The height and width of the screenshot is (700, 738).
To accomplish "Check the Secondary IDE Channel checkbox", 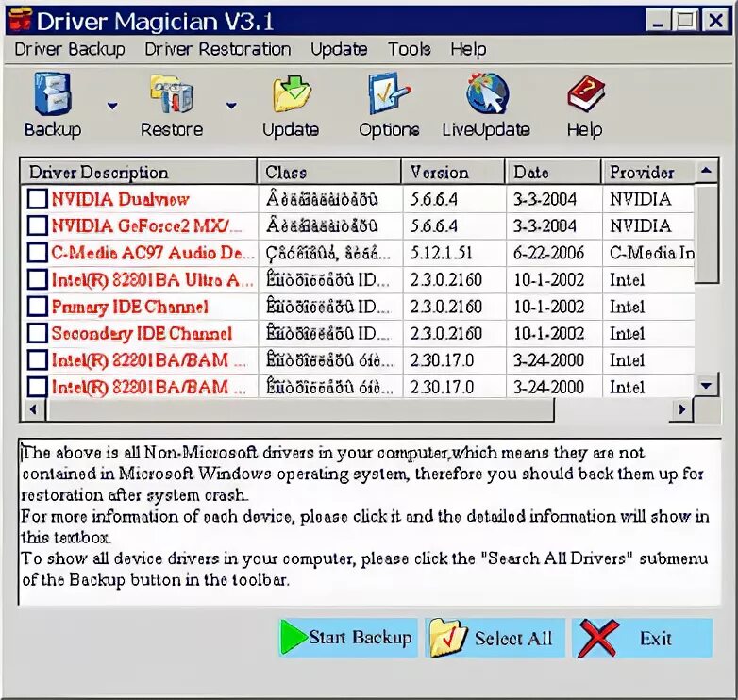I will point(37,333).
